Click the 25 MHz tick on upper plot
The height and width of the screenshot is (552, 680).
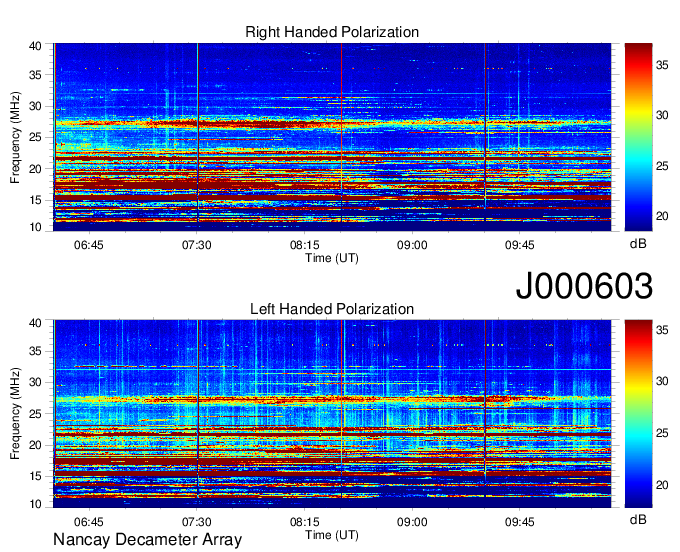(x=35, y=137)
